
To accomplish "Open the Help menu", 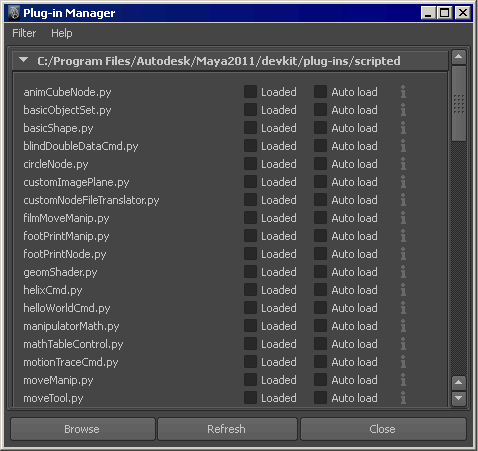I will pyautogui.click(x=62, y=33).
